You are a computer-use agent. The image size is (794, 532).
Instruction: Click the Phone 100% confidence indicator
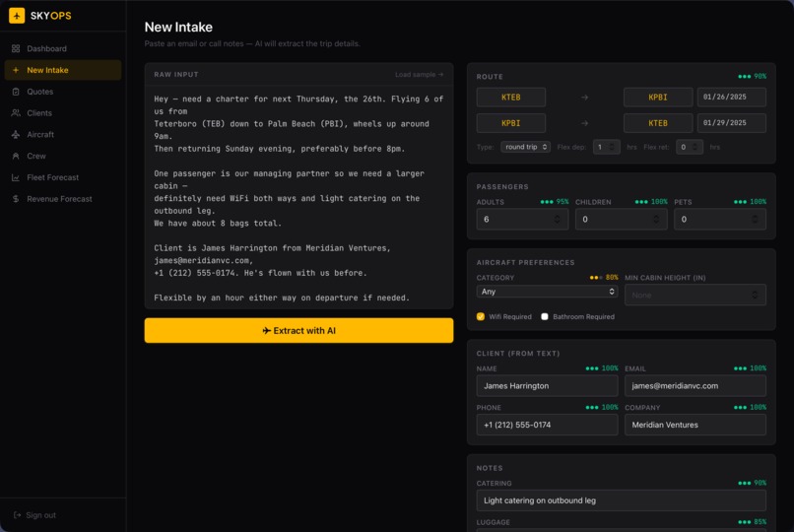602,408
